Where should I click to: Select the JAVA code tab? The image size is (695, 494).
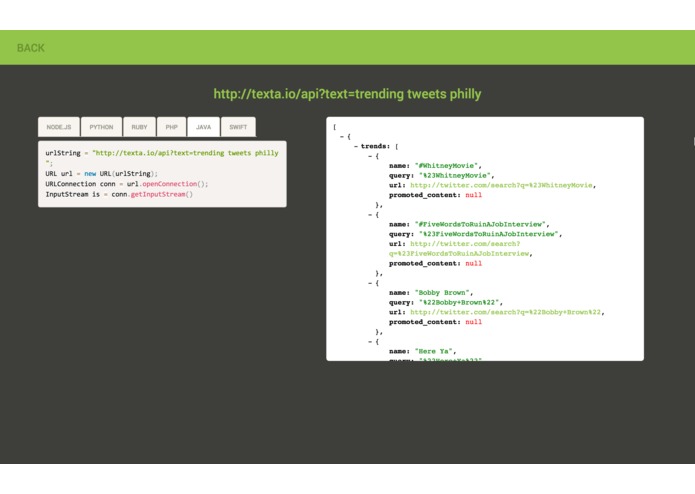(203, 127)
